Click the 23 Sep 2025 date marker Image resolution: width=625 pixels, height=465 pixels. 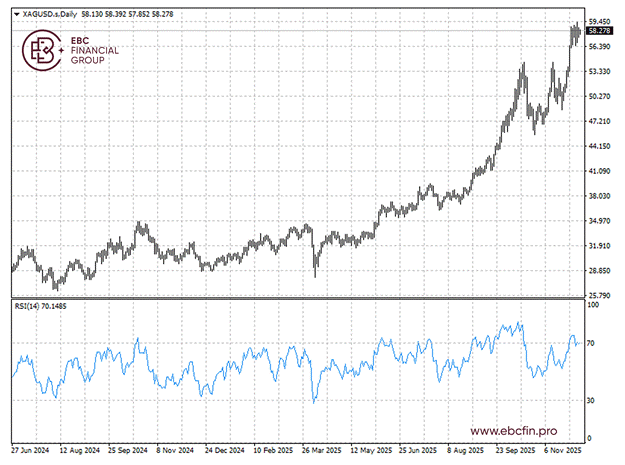pyautogui.click(x=511, y=451)
